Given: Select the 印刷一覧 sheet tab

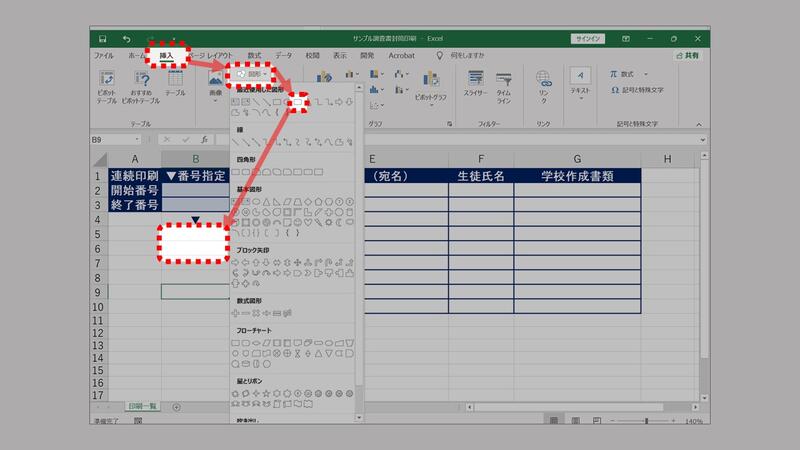Looking at the screenshot, I should (x=142, y=406).
